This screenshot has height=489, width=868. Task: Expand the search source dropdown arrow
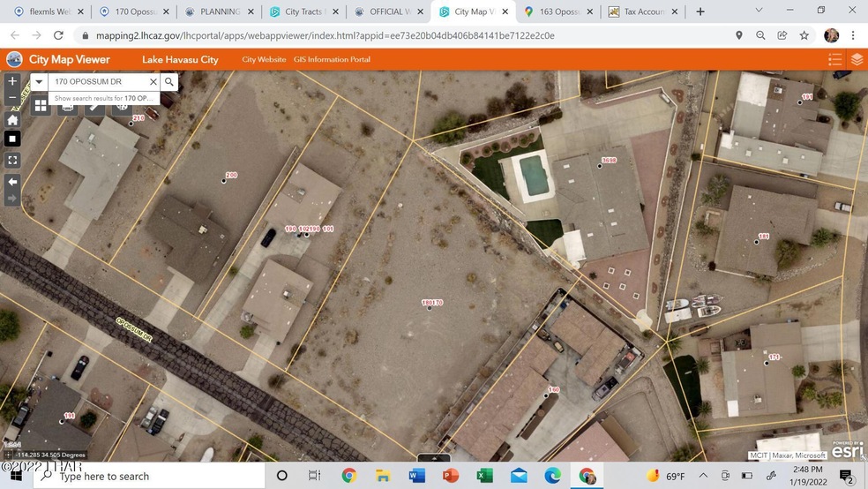[40, 82]
